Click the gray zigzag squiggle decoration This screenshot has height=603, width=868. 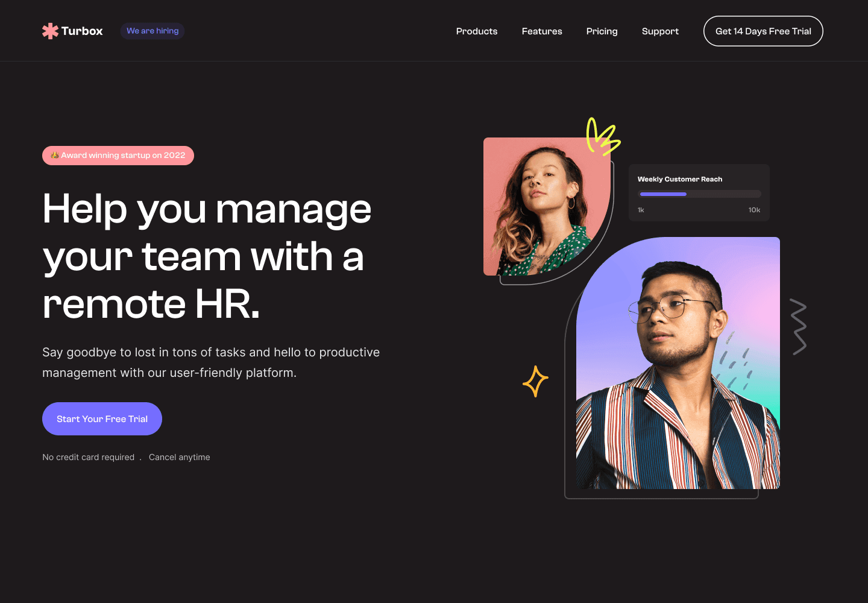798,326
